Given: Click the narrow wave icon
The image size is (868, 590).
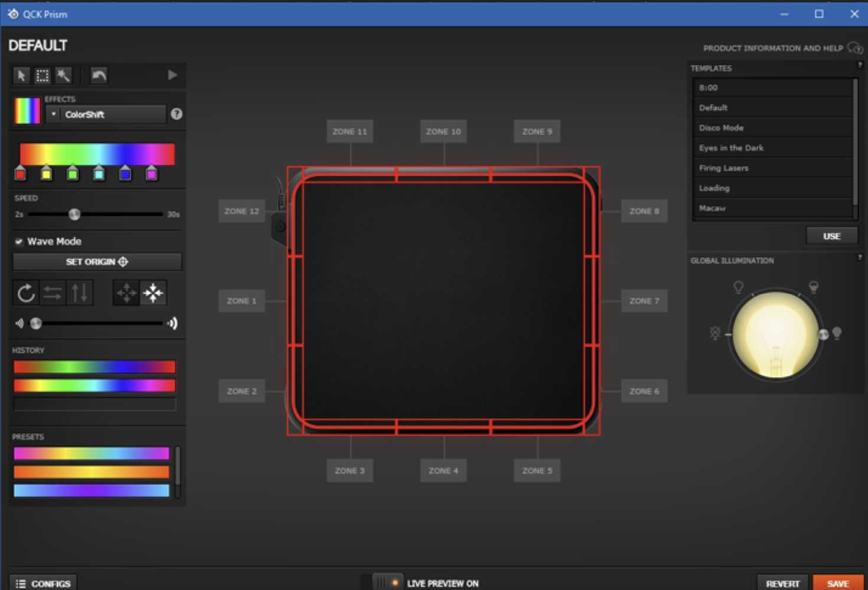Looking at the screenshot, I should pos(19,323).
